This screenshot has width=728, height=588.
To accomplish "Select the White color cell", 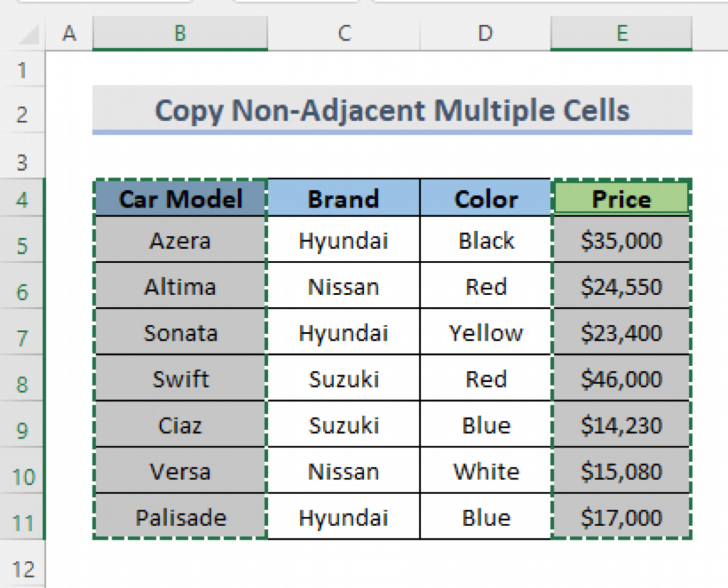I will click(486, 471).
